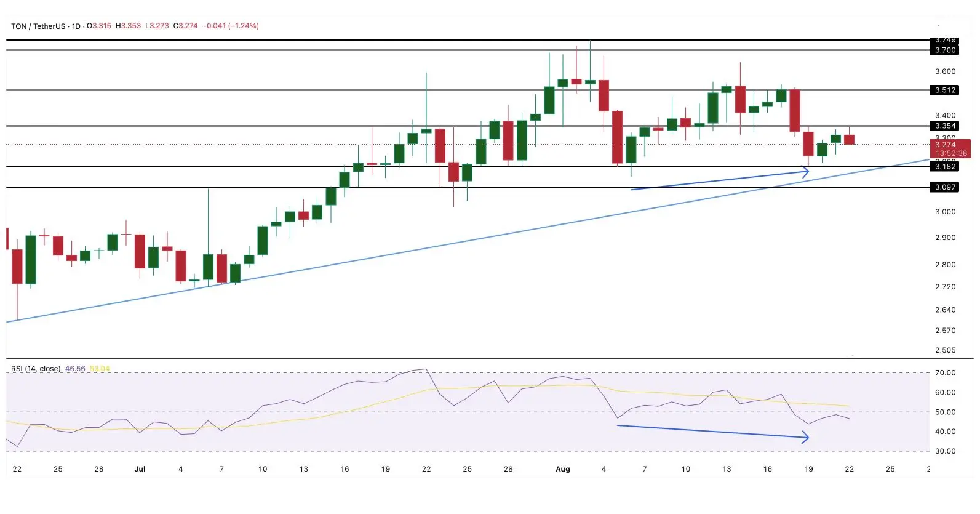Select the 3.354 horizontal line label

[945, 126]
